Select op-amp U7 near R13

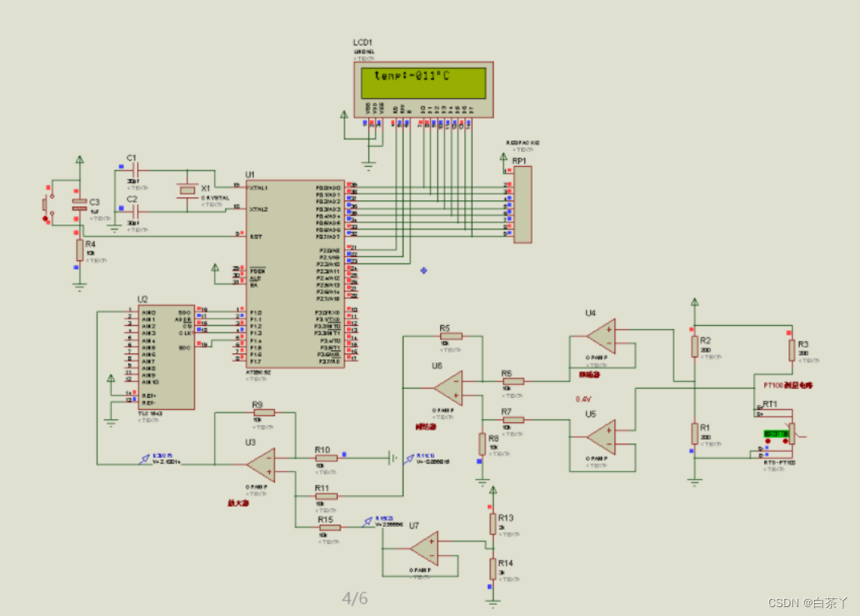point(425,549)
